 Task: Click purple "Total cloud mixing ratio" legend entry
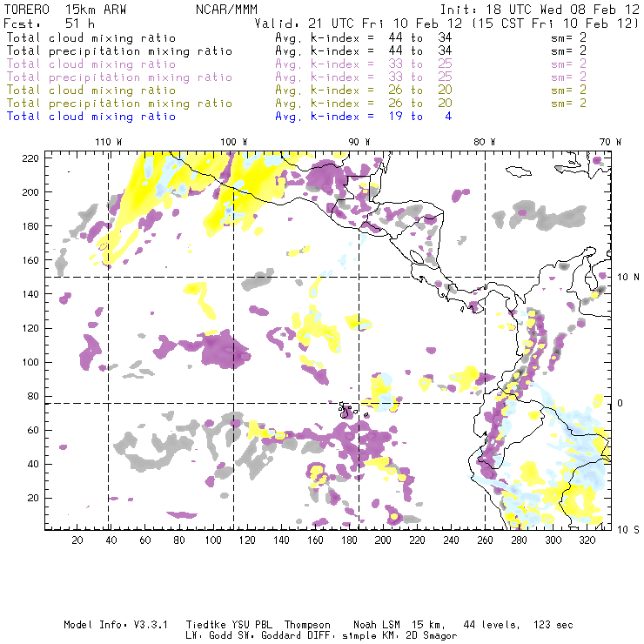click(91, 64)
